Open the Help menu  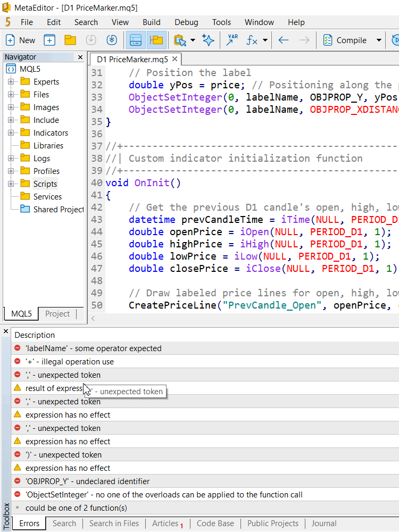coord(296,22)
